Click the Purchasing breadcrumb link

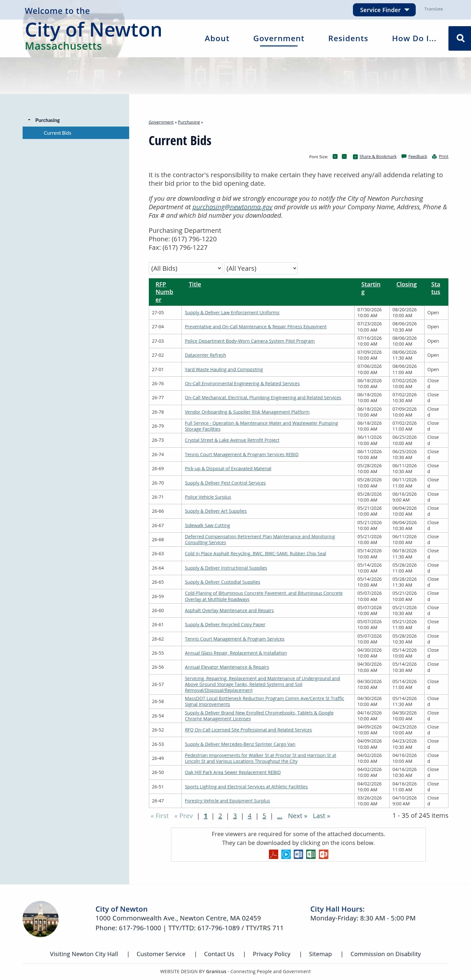pyautogui.click(x=189, y=122)
